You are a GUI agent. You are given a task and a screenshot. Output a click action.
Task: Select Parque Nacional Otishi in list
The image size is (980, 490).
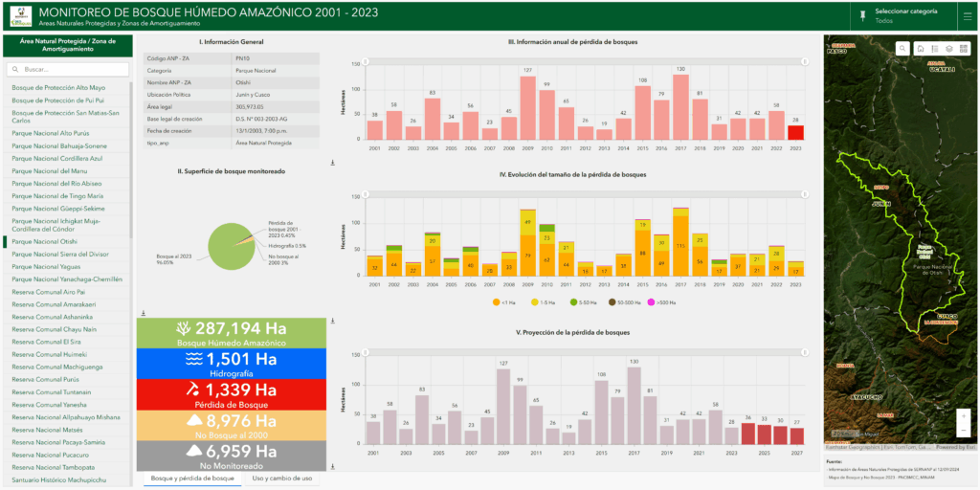tap(68, 241)
